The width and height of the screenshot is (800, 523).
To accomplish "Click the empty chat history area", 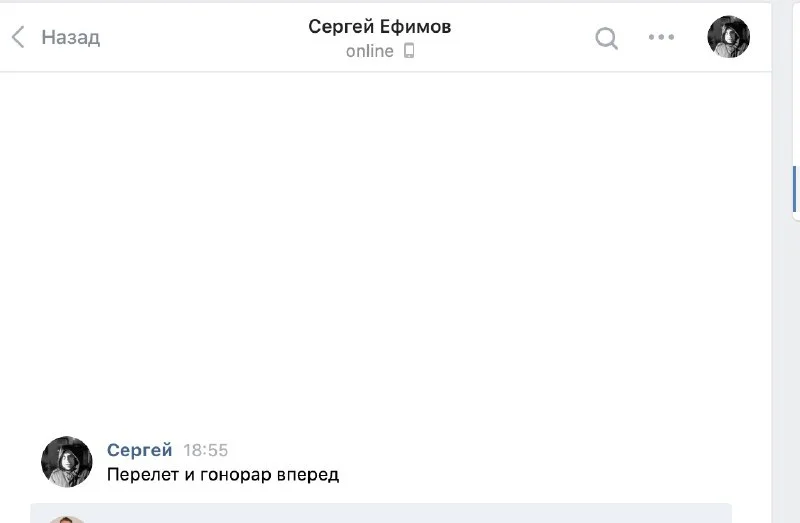I will [x=385, y=250].
